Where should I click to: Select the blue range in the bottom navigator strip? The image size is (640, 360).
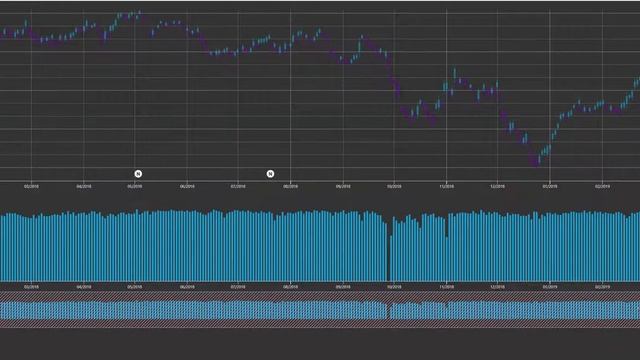point(320,310)
